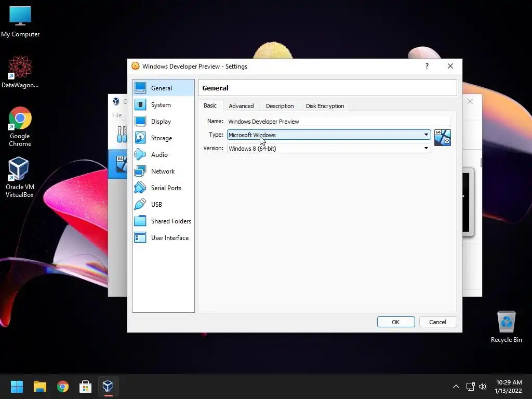532x399 pixels.
Task: Select 'System' label in settings list
Action: click(161, 105)
